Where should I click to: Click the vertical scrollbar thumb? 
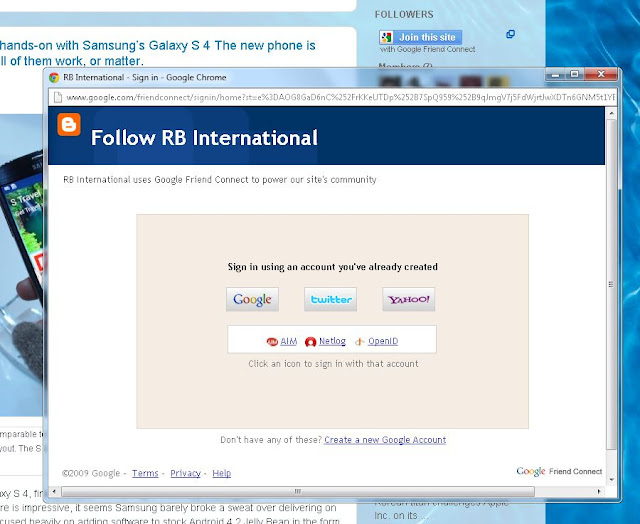pos(611,284)
